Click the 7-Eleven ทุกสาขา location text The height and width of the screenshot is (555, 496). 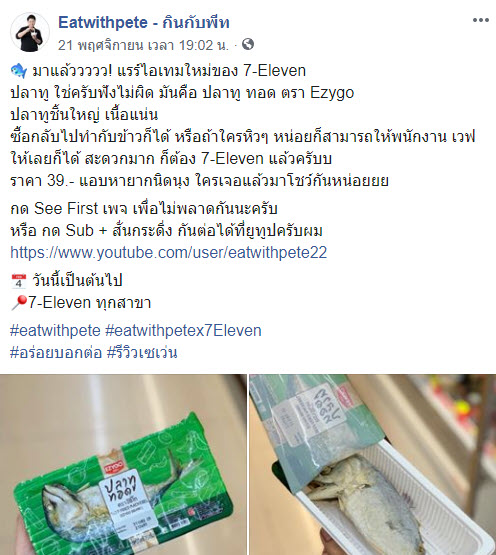click(90, 303)
